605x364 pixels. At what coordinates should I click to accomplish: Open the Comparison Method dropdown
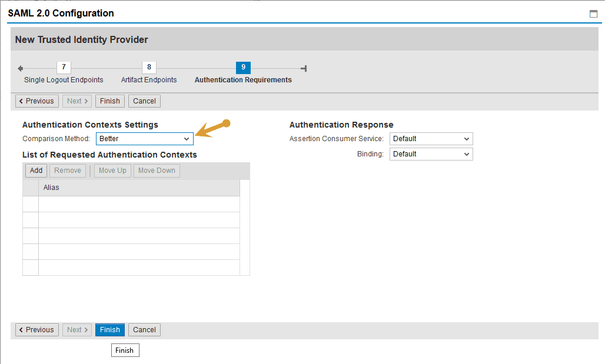click(x=145, y=139)
